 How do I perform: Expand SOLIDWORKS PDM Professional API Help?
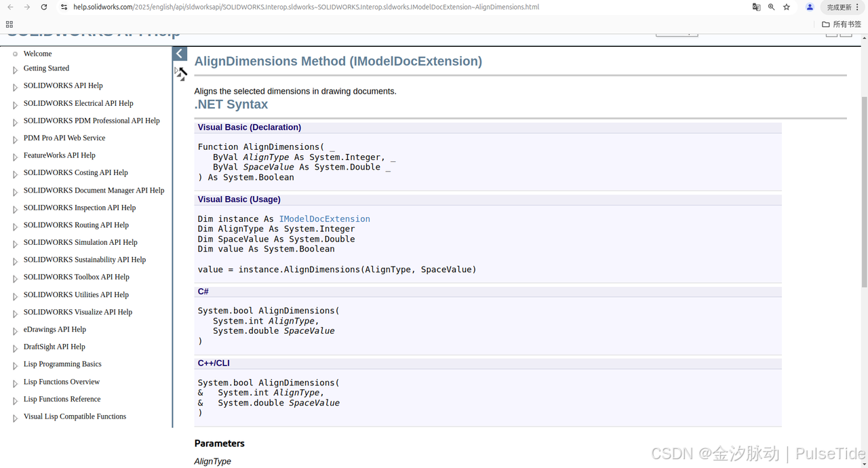tap(15, 122)
